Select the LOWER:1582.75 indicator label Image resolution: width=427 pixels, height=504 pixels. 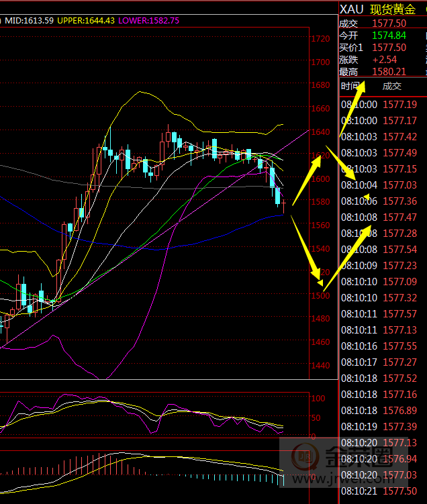coord(150,21)
